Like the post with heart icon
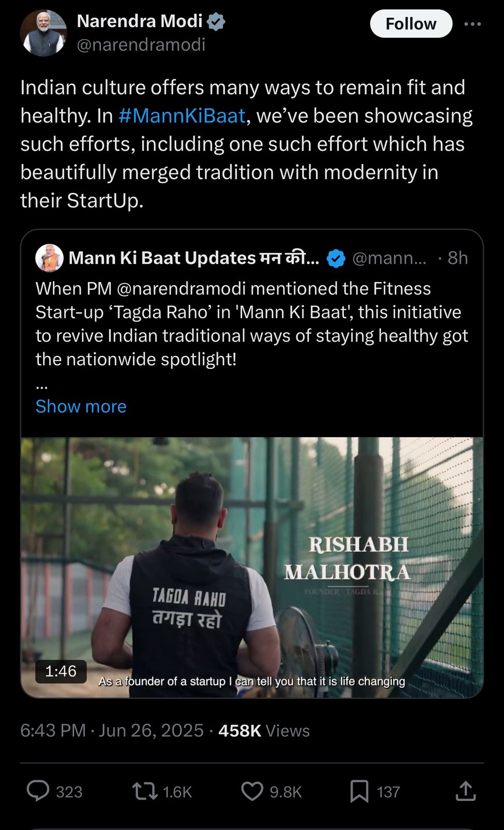Image resolution: width=504 pixels, height=830 pixels. click(x=253, y=792)
